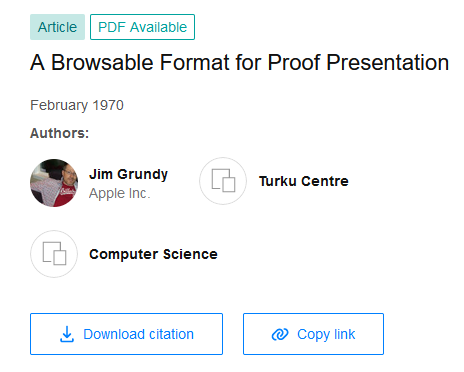The width and height of the screenshot is (464, 372).
Task: Open the Jim Grundy author name link
Action: click(128, 174)
